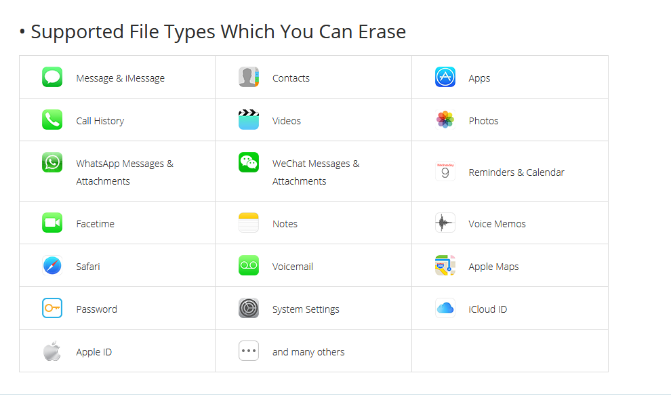Select the gray Apple ID logo icon

[x=52, y=351]
